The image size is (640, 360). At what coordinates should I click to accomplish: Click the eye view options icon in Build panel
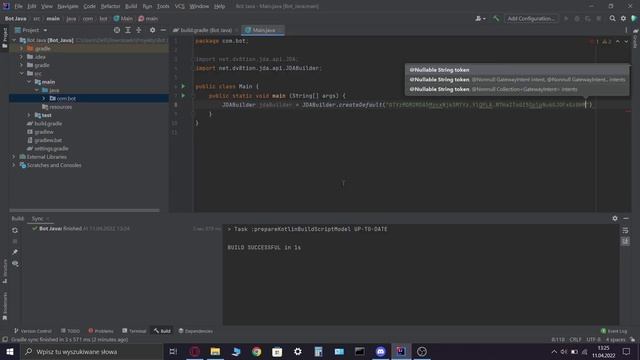tap(15, 264)
